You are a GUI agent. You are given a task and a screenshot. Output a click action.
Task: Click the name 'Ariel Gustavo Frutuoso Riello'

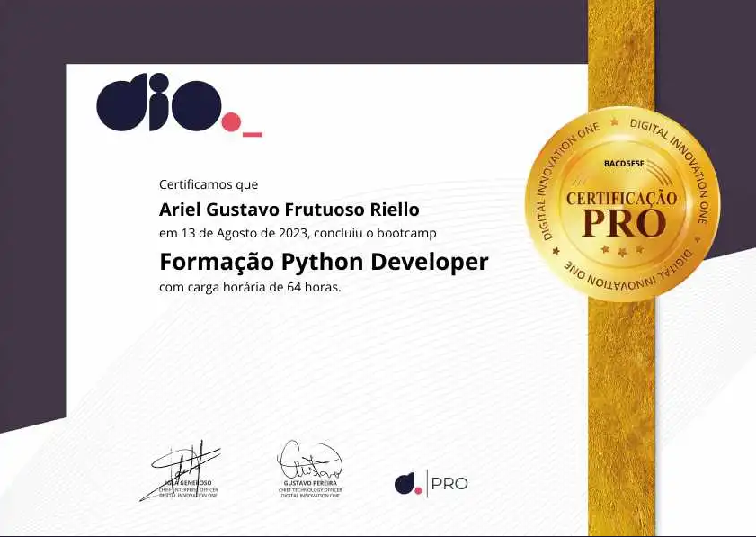[x=289, y=210]
